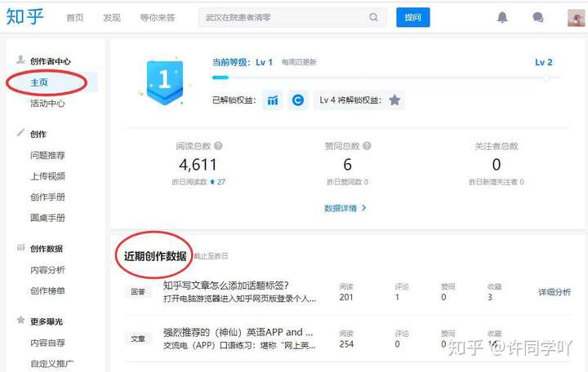Click the unlocked copyright C icon
The height and width of the screenshot is (372, 588).
298,100
